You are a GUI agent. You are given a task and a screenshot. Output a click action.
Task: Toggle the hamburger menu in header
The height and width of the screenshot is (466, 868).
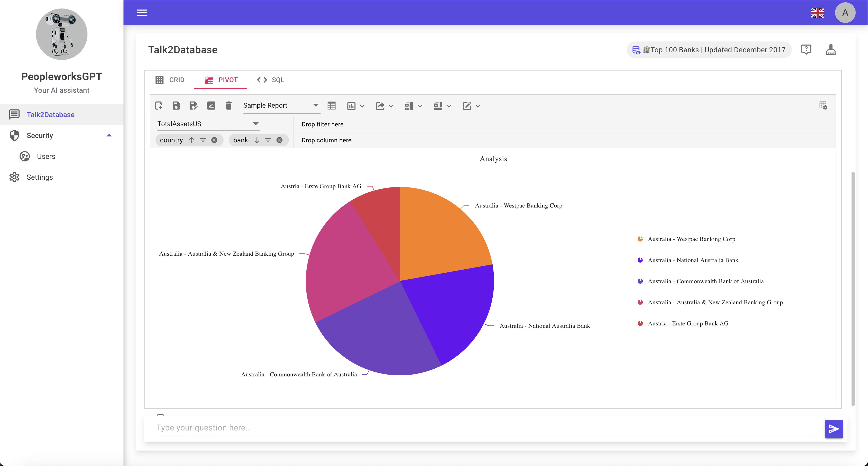click(x=142, y=12)
